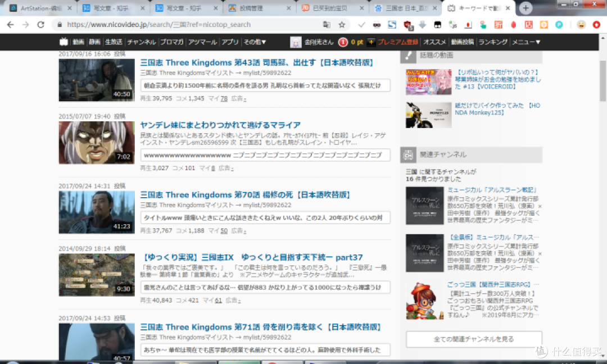The image size is (607, 364).
Task: Open the 静画 menu item
Action: tap(94, 42)
